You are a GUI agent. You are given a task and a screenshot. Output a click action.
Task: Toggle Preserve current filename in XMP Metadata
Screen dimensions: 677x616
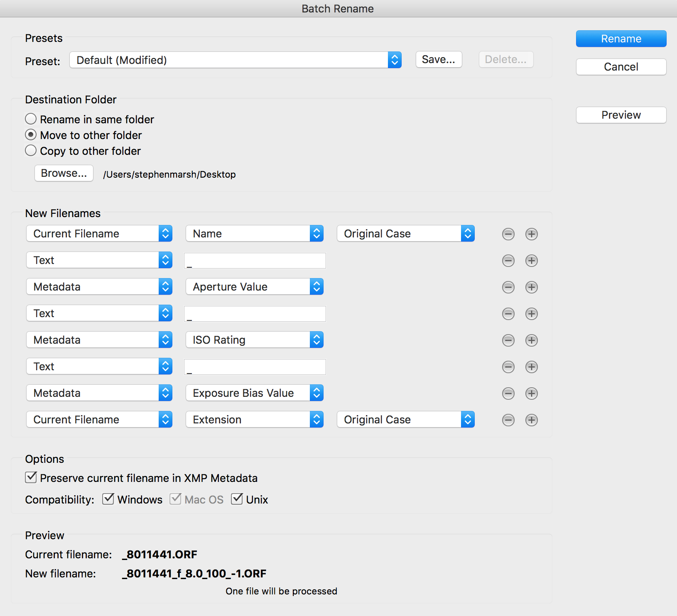click(31, 477)
